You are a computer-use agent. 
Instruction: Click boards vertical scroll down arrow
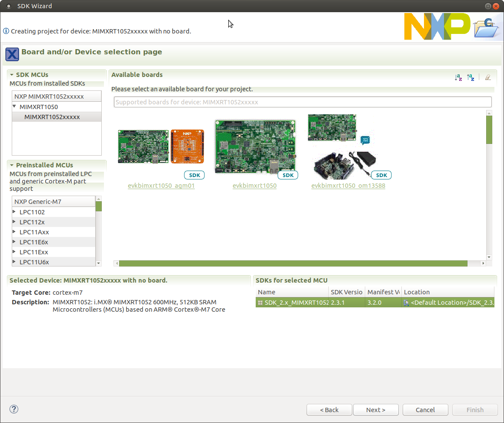(x=489, y=257)
